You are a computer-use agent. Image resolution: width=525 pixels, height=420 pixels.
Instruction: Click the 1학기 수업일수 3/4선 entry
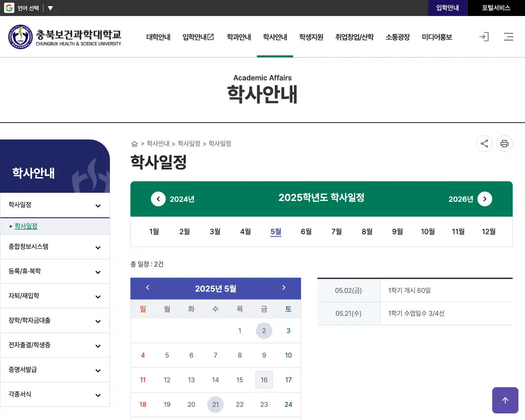click(x=416, y=313)
